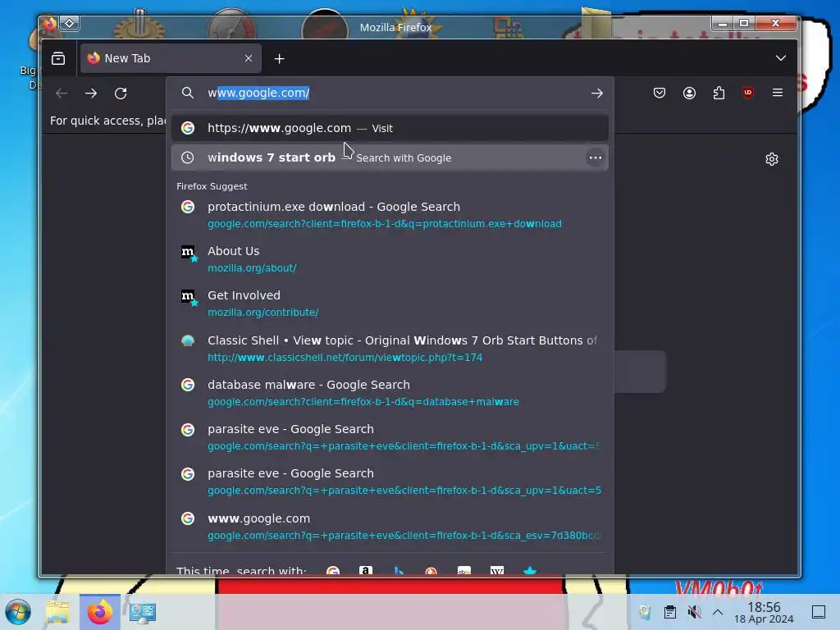Go forward one page
The height and width of the screenshot is (630, 840).
click(90, 94)
